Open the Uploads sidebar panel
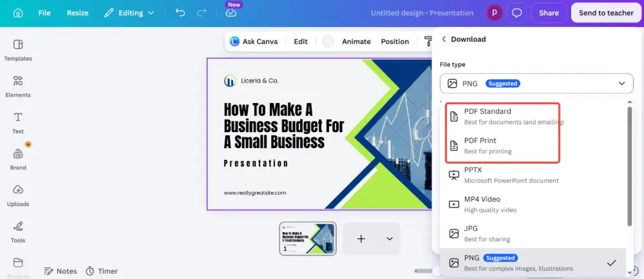The width and height of the screenshot is (644, 279). coord(18,196)
